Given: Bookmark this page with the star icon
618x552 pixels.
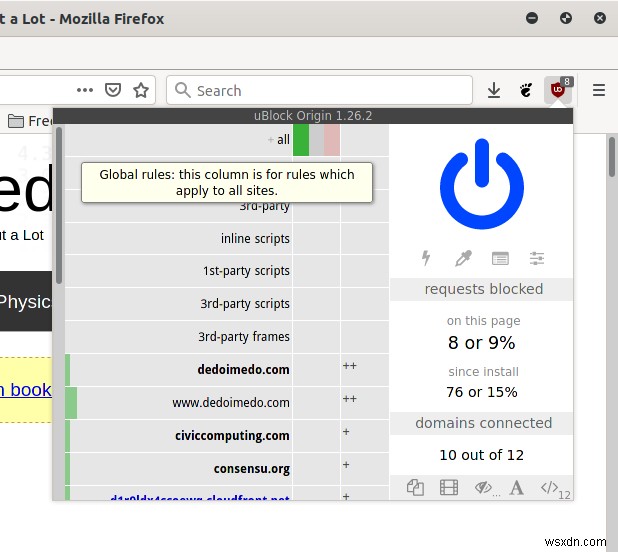Looking at the screenshot, I should pos(141,90).
